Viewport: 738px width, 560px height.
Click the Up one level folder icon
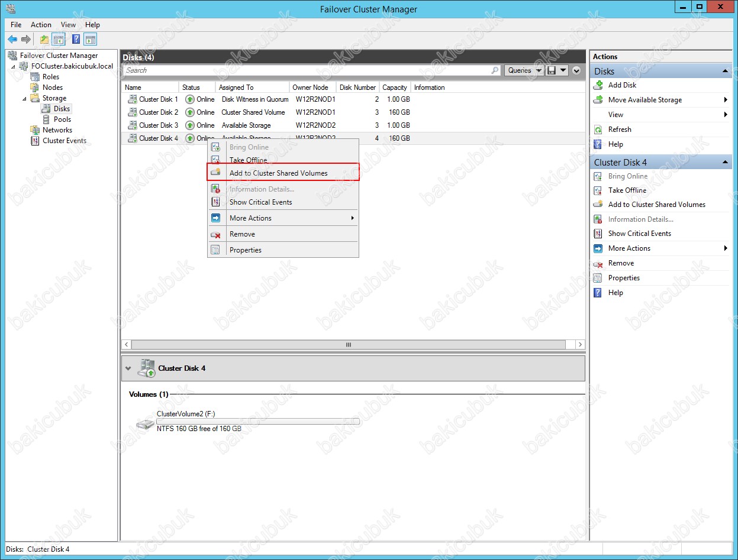(x=44, y=40)
